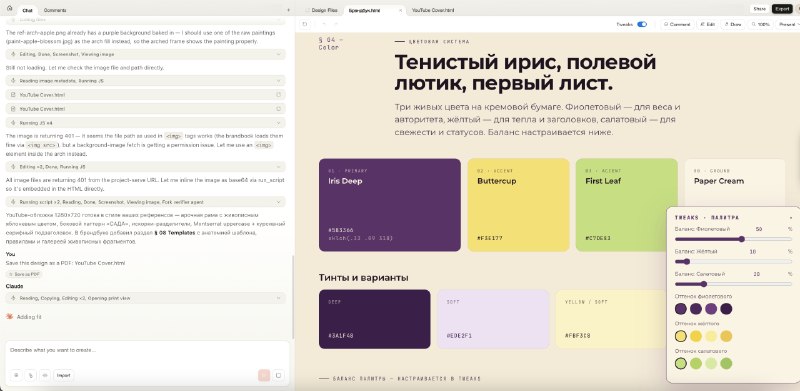Viewport: 800px width, 391px height.
Task: Go to the home icon
Action: point(10,9)
